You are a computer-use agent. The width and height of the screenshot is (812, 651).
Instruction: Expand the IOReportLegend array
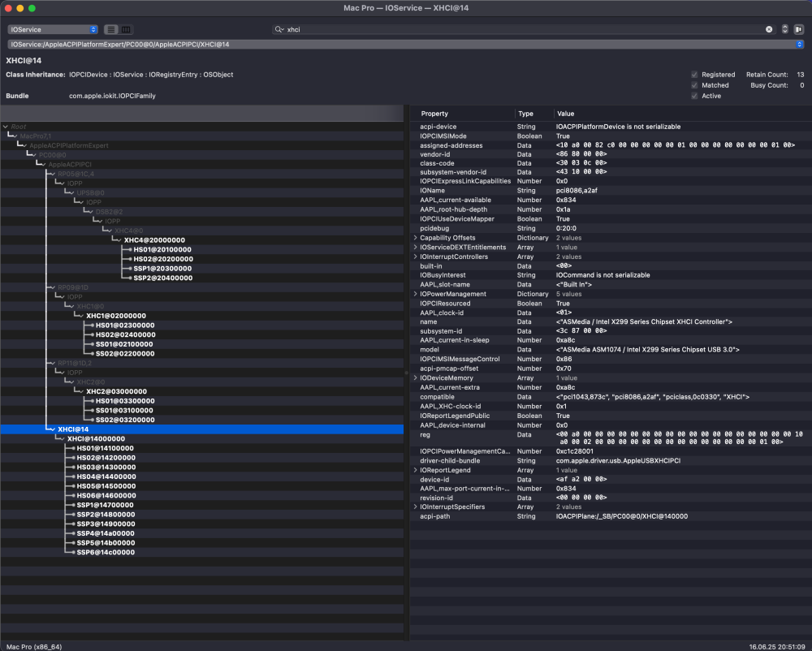pos(415,470)
